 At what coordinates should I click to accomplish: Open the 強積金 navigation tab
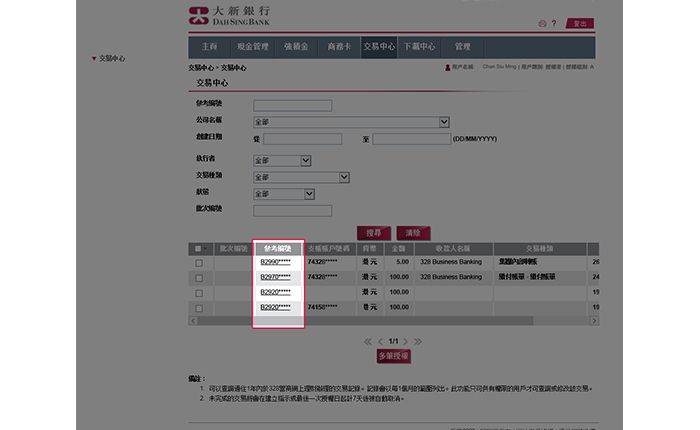296,47
